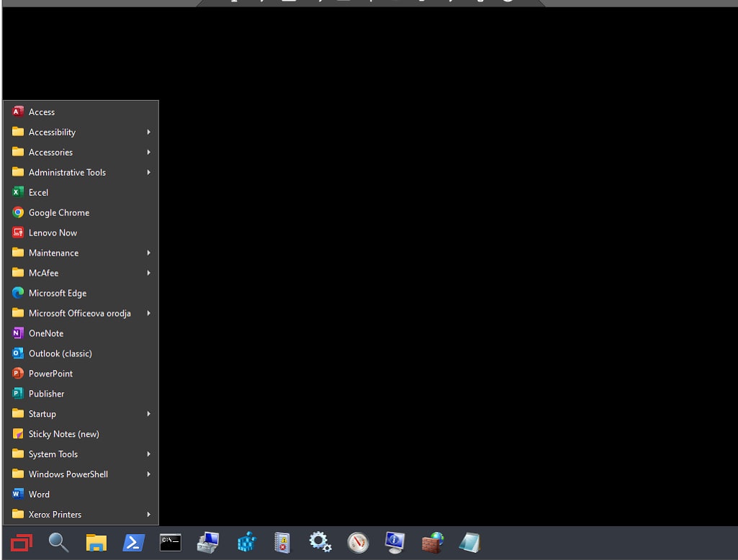Image resolution: width=738 pixels, height=560 pixels.
Task: Launch Registry Editor blue cubes icon
Action: point(246,543)
